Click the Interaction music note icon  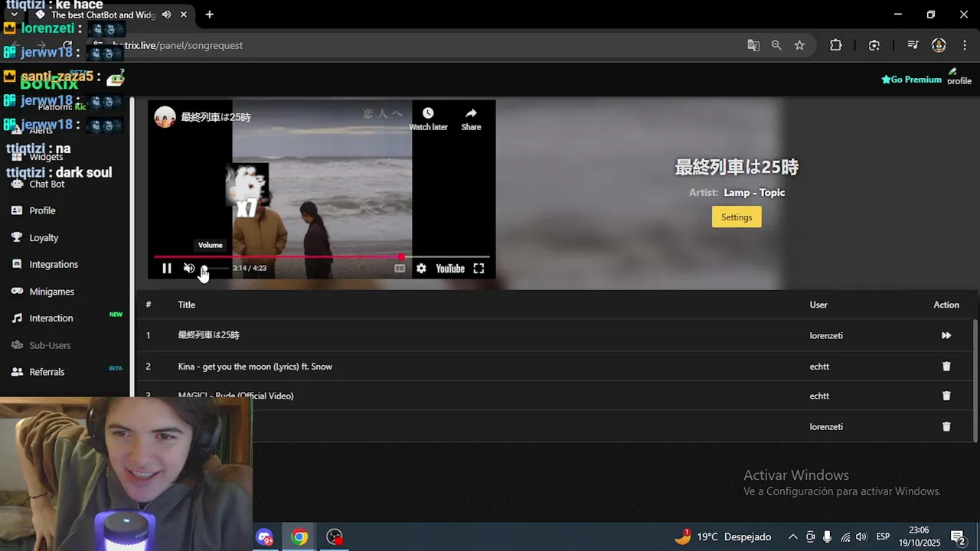point(17,318)
